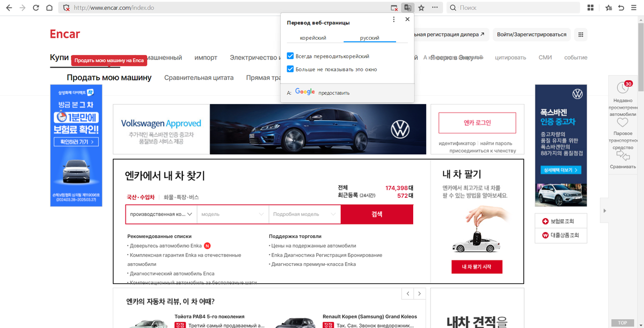Show previous car review slide
This screenshot has height=328, width=644.
point(408,294)
